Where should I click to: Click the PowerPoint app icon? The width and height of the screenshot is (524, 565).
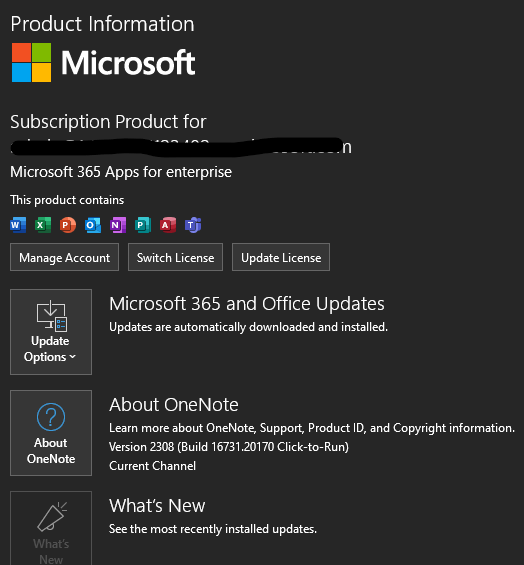click(x=68, y=225)
